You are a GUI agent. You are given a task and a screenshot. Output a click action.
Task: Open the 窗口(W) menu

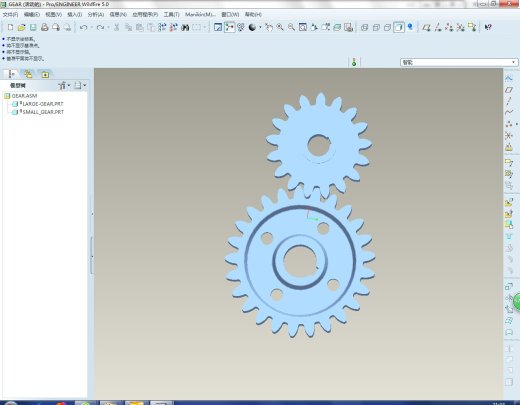[x=230, y=15]
